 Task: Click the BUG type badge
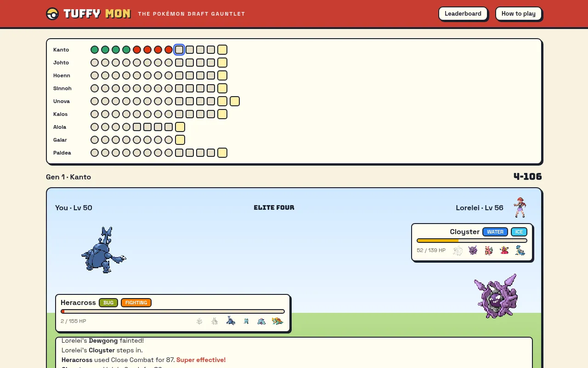(108, 303)
